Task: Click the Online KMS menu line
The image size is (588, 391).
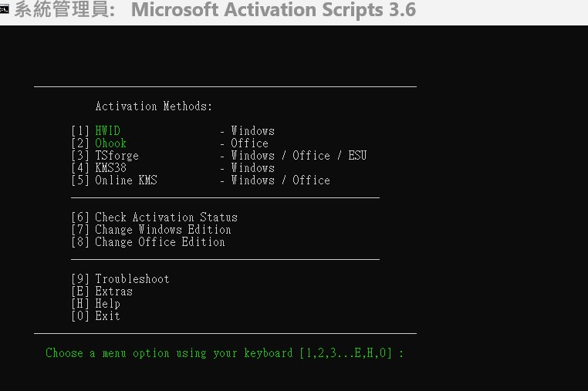Action: pyautogui.click(x=126, y=180)
